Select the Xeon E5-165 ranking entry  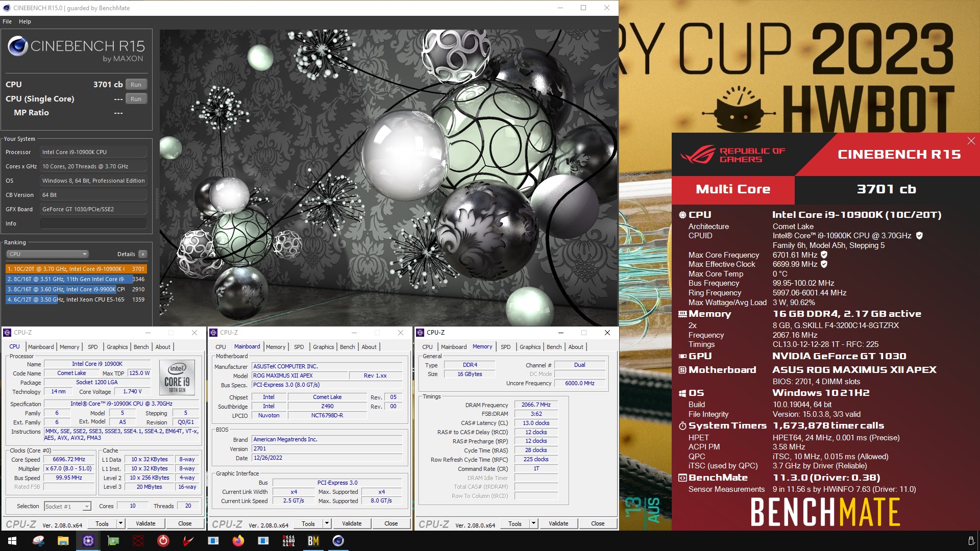click(x=76, y=299)
